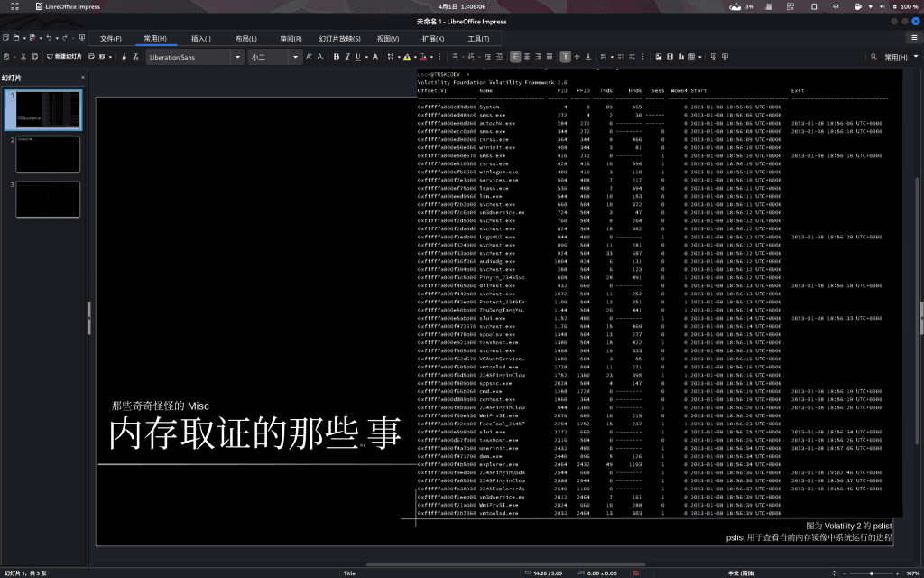Clear direct formatting

[x=135, y=57]
